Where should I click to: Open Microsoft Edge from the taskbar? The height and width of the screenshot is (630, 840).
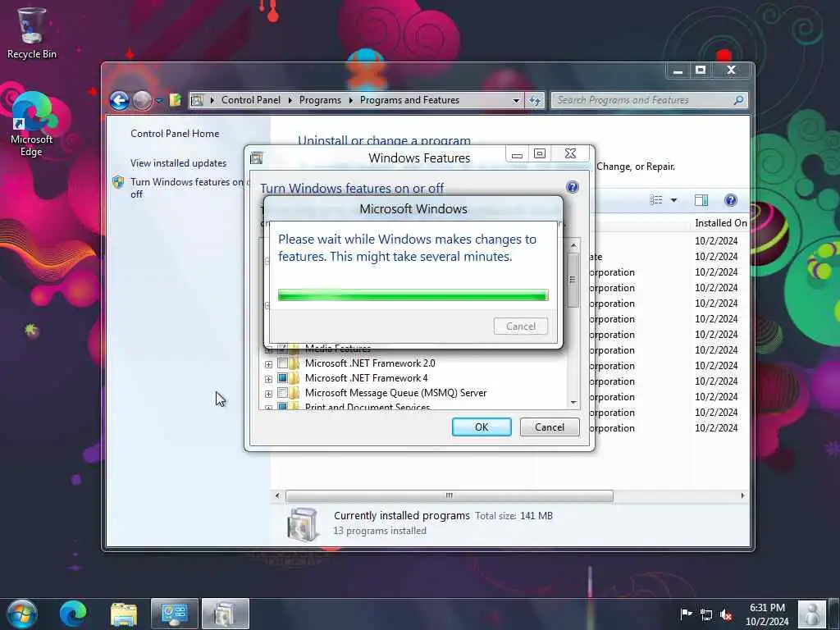pyautogui.click(x=73, y=614)
